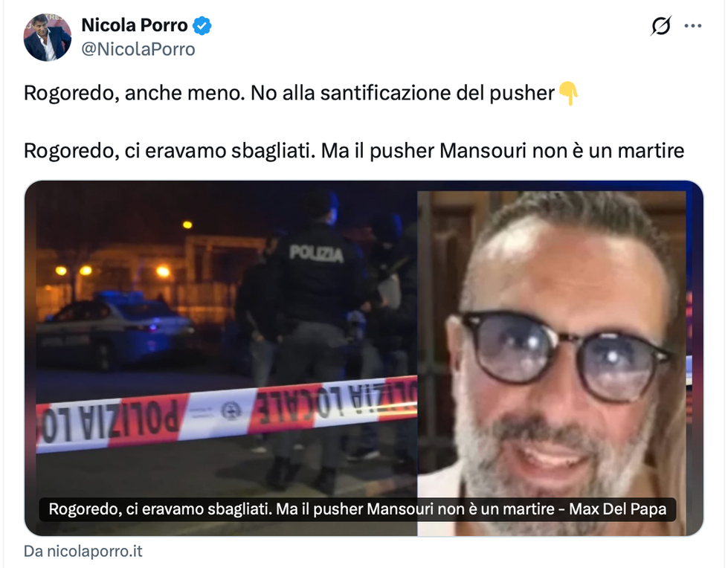The image size is (728, 568).
Task: Click 'Max Del Papa' in the caption
Action: [x=617, y=509]
